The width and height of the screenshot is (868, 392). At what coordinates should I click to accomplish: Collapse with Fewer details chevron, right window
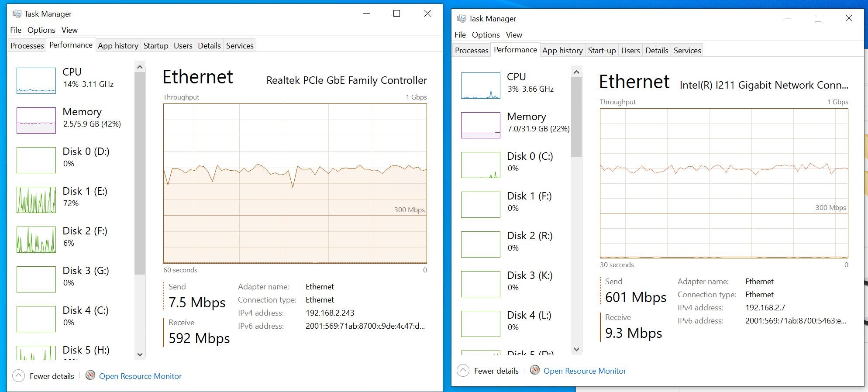tap(463, 371)
